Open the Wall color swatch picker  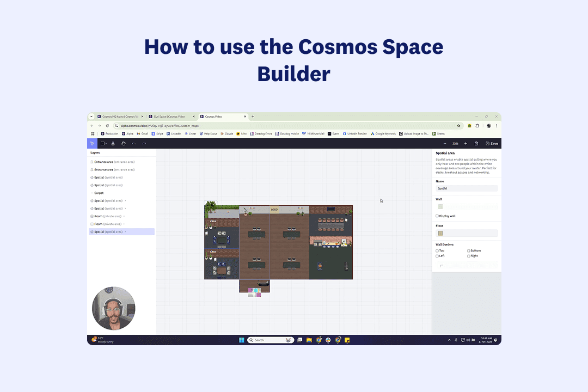coord(440,205)
